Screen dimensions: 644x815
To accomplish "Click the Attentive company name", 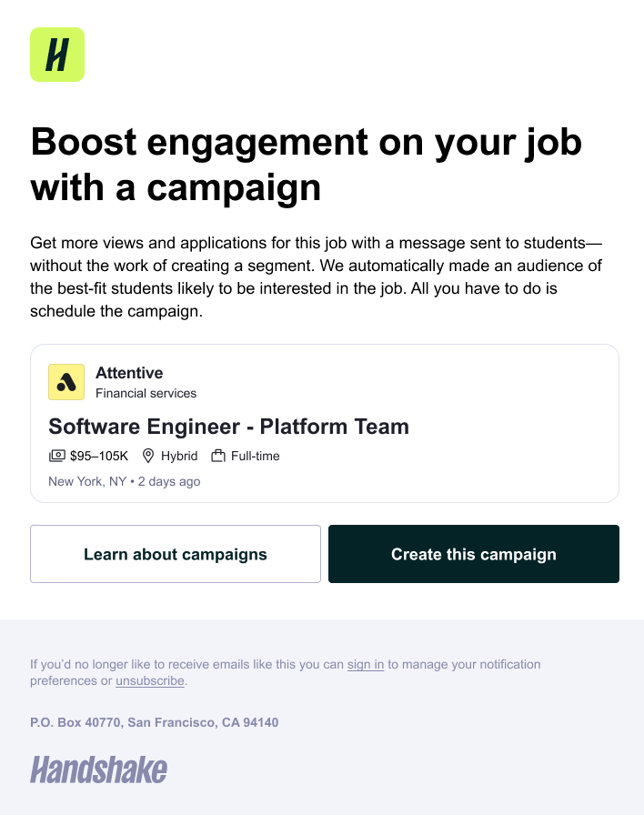I will click(x=129, y=373).
